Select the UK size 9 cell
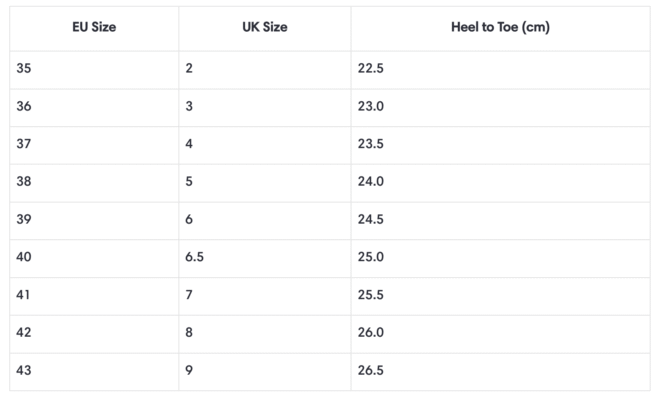The width and height of the screenshot is (659, 400). tap(190, 371)
